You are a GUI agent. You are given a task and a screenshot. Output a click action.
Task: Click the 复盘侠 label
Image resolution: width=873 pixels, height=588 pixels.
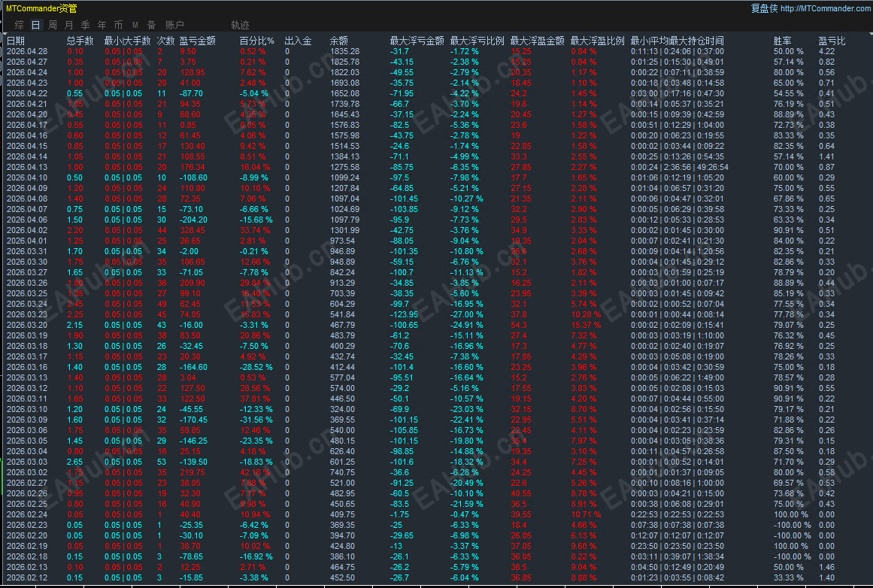tap(765, 8)
